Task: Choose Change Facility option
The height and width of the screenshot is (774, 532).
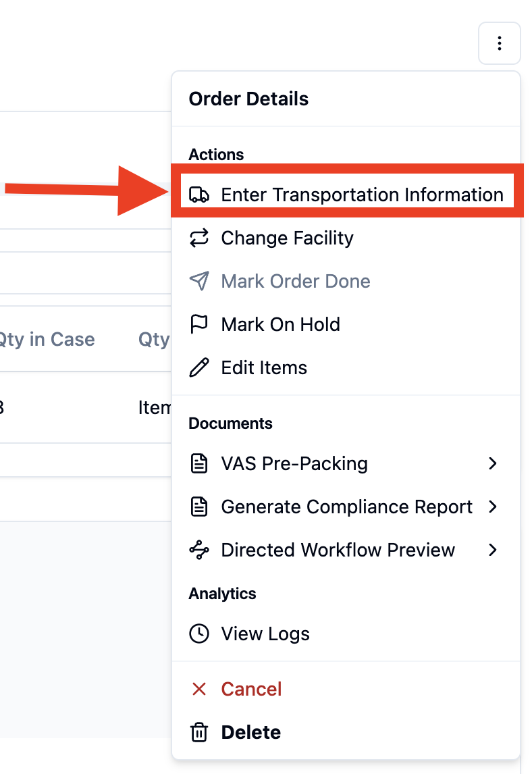Action: [x=287, y=238]
